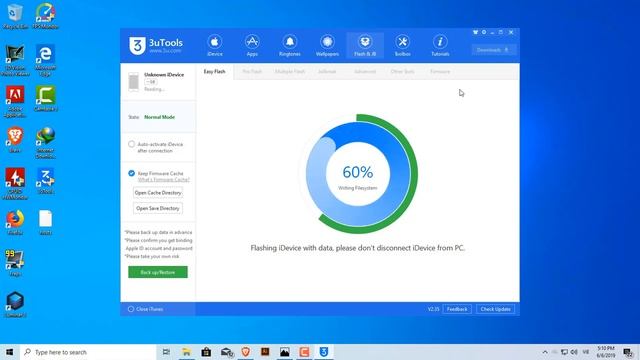This screenshot has width=640, height=360.
Task: Open the skin shirt icon in title bar
Action: pyautogui.click(x=476, y=32)
